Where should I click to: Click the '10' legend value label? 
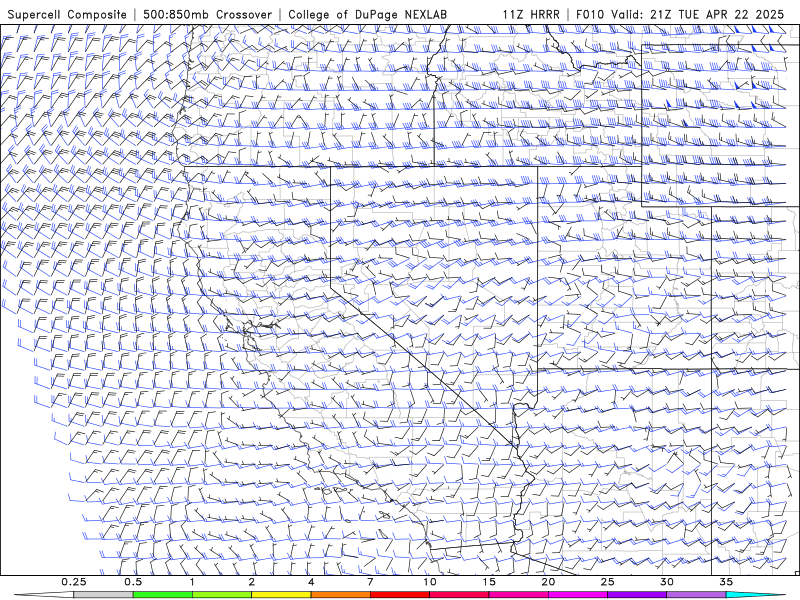pos(430,582)
